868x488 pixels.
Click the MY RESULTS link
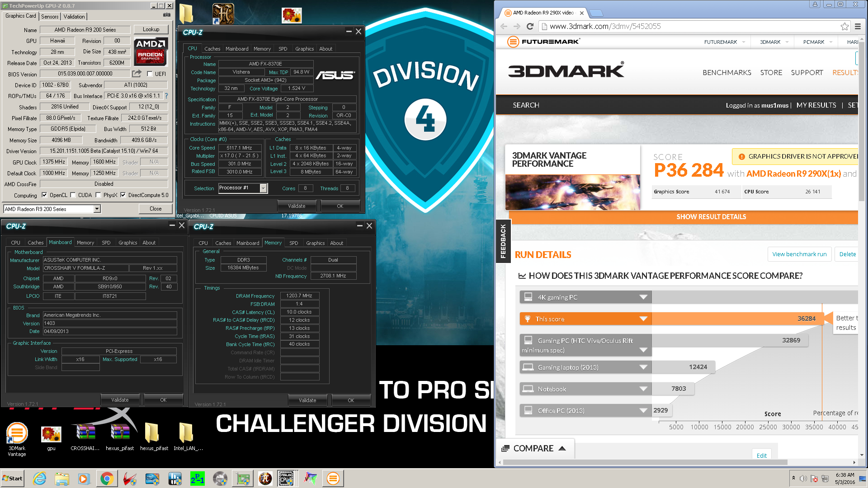[x=816, y=105]
